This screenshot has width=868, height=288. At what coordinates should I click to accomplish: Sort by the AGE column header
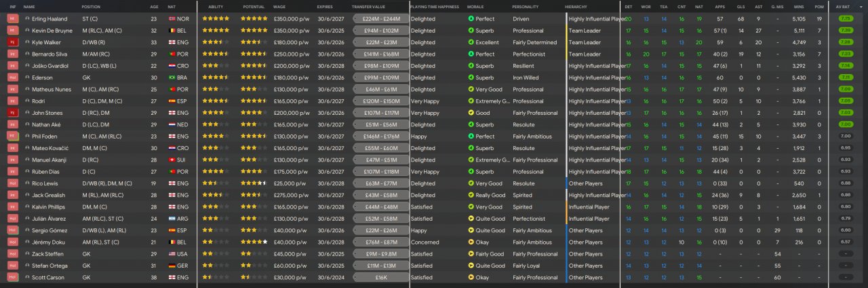coord(155,6)
